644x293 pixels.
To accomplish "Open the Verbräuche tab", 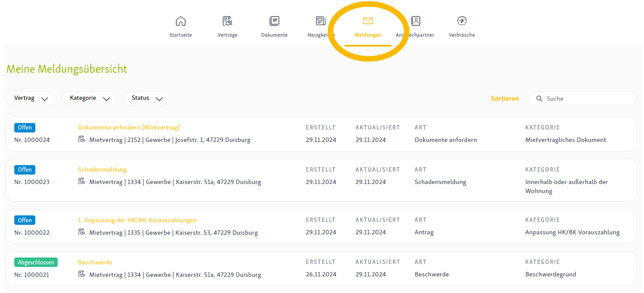I will click(x=462, y=35).
